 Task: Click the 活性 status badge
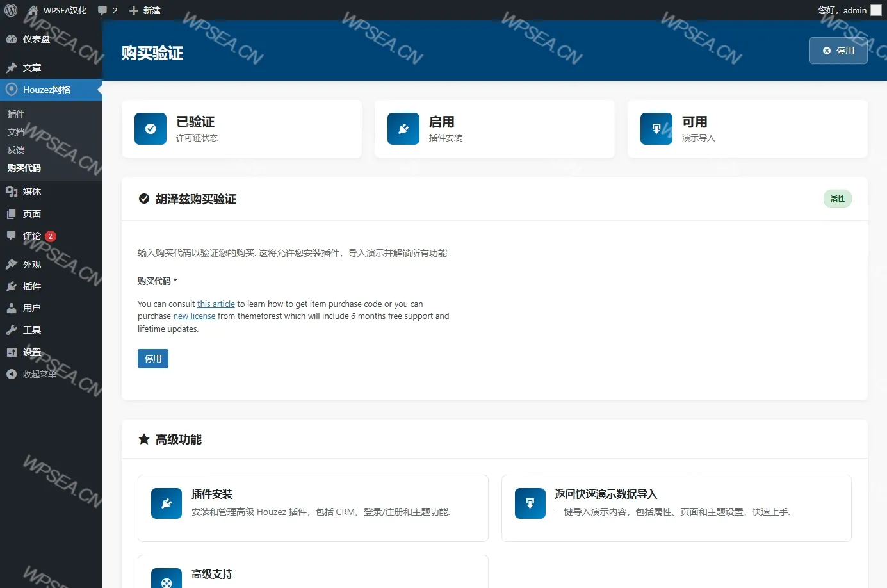[x=838, y=199]
